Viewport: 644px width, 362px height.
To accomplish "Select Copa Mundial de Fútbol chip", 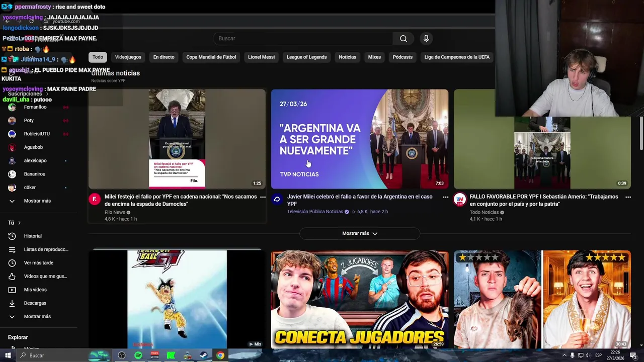I will 211,57.
